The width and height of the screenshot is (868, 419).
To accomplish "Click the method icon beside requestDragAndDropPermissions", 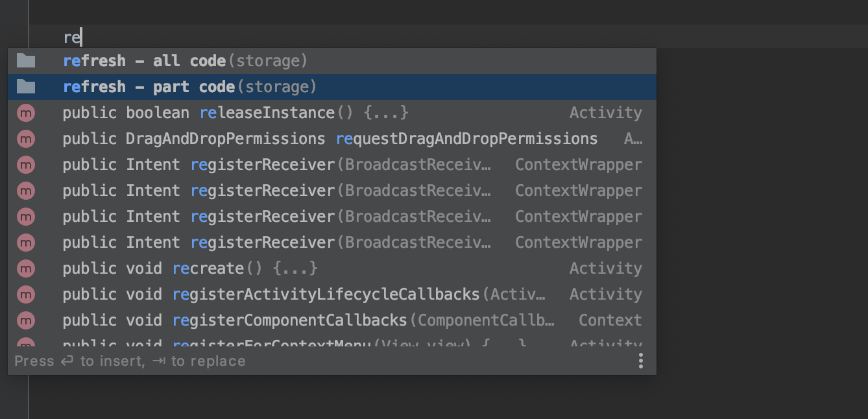I will (26, 139).
